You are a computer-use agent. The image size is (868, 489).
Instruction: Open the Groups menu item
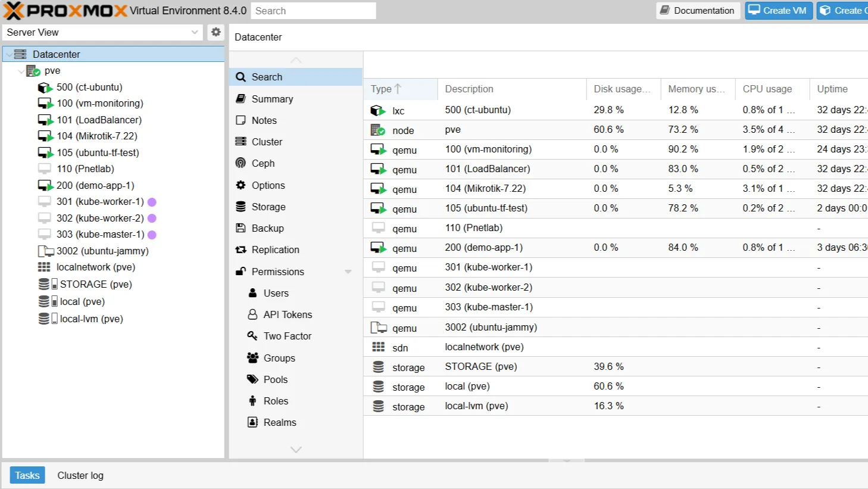[295, 358]
